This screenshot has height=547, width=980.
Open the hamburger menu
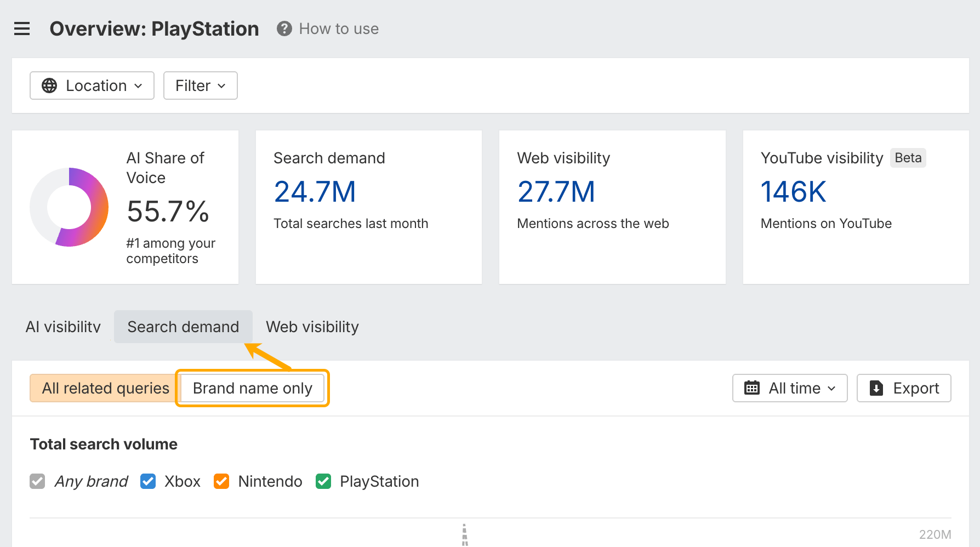22,29
